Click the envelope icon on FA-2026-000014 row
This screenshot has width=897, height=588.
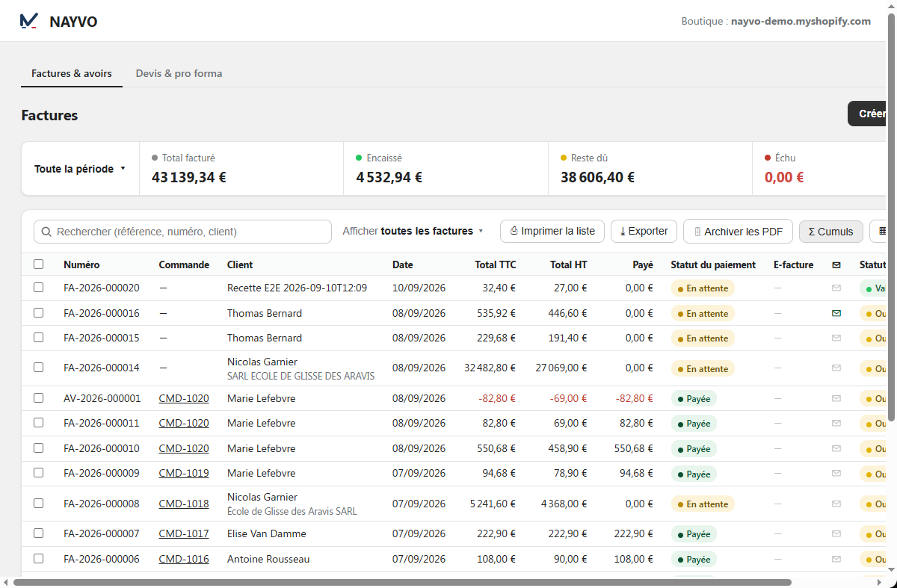pos(836,368)
